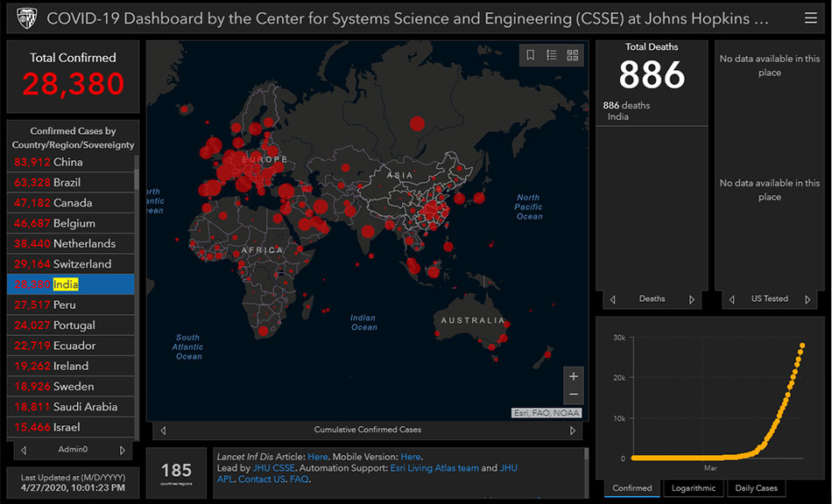Click left arrow beside US Tested

731,299
